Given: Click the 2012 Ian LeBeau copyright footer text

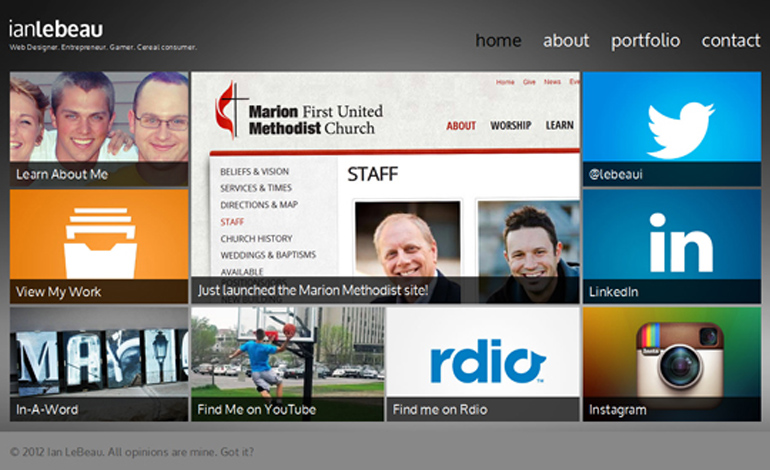Looking at the screenshot, I should [132, 452].
